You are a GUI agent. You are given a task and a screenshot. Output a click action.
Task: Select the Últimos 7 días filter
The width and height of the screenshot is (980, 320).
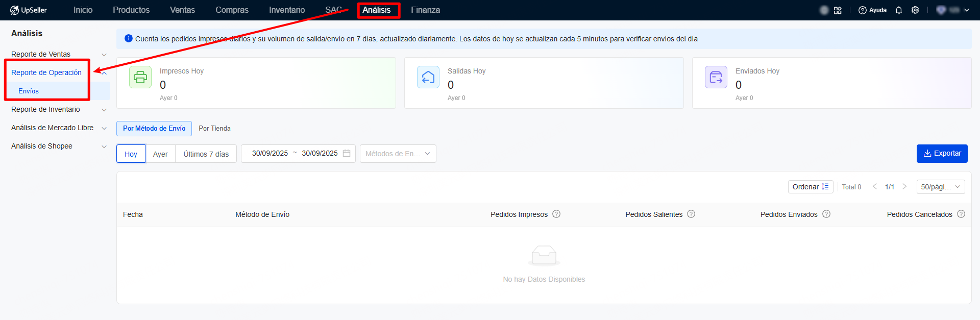206,154
